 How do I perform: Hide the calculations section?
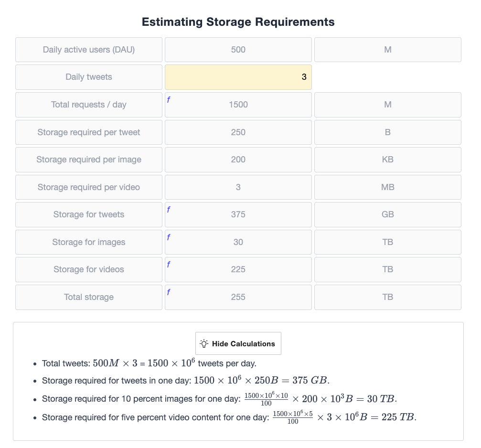(x=238, y=343)
